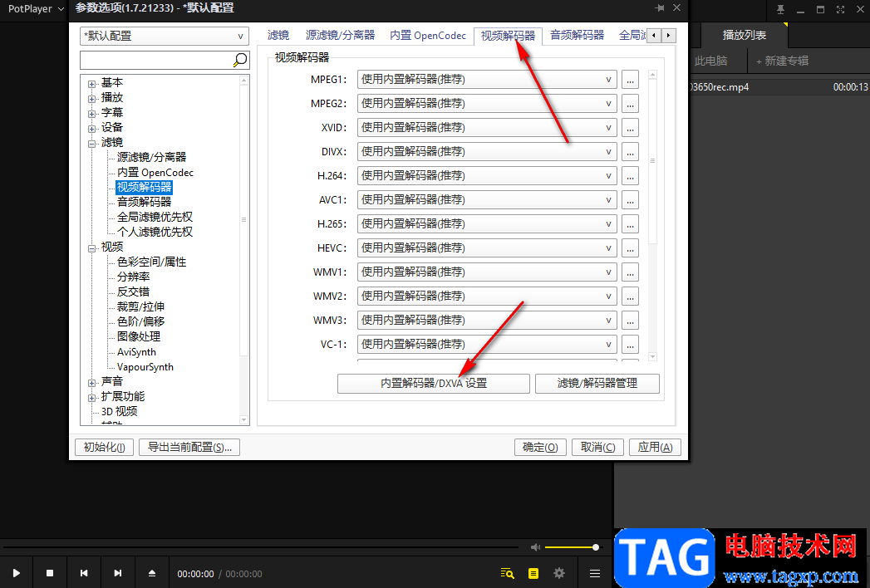Collapse the 视频 tree node
Viewport: 870px width, 588px height.
click(92, 248)
